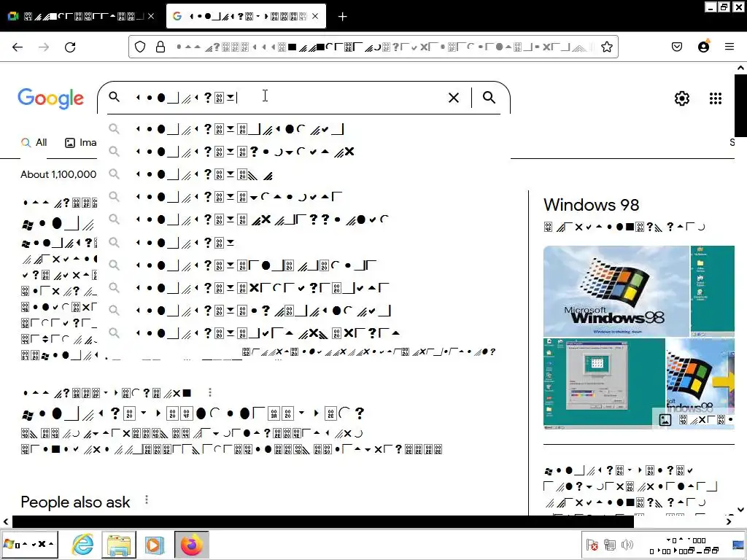747x560 pixels.
Task: Open the network tray icon
Action: (x=610, y=545)
